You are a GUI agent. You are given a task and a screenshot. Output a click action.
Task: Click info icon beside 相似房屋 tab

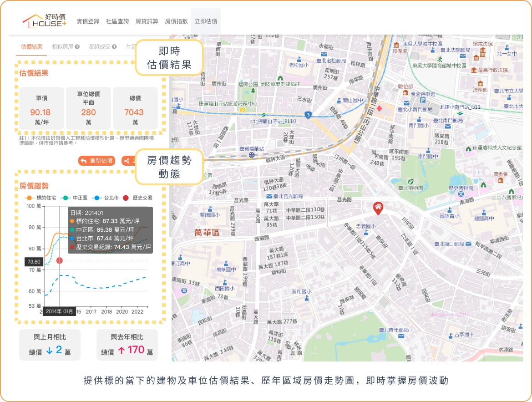[x=77, y=46]
